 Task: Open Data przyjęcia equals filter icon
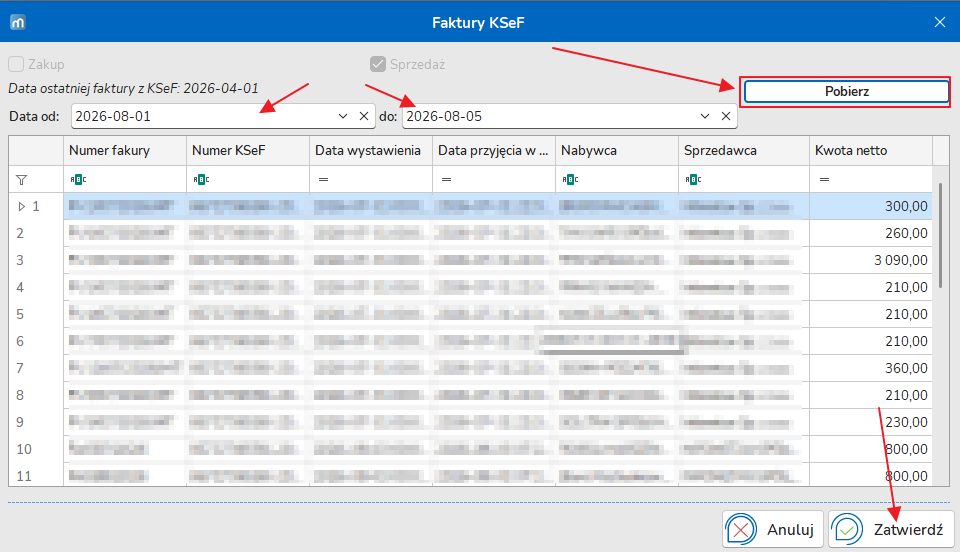coord(446,179)
